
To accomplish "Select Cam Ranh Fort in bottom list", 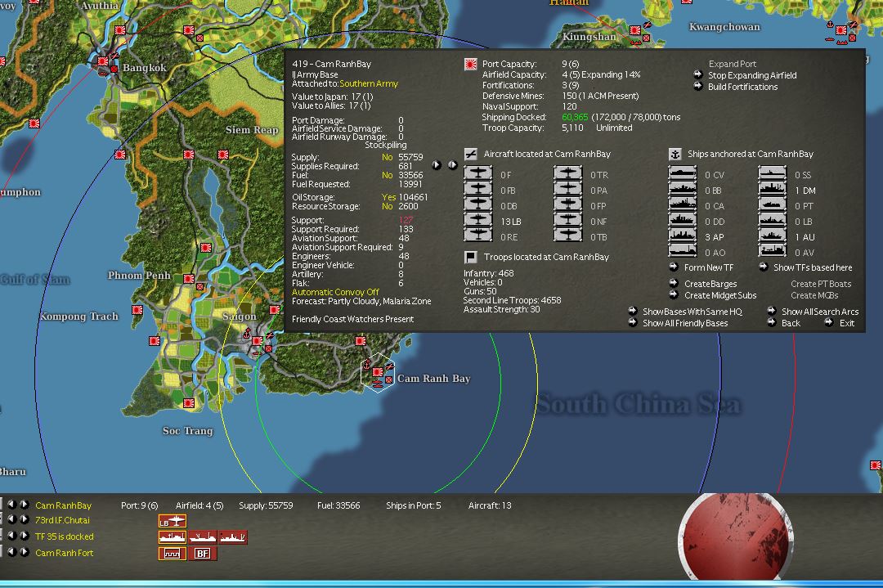I will click(65, 553).
